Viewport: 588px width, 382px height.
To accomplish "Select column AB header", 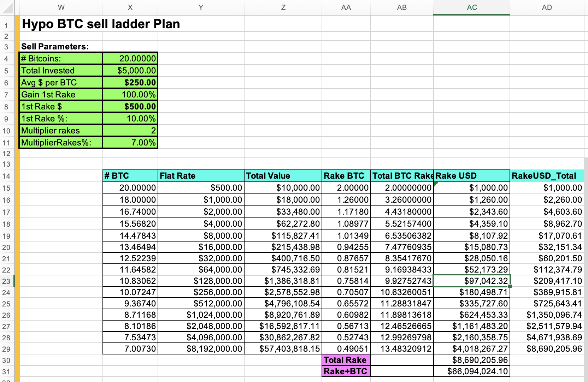I will pos(402,7).
